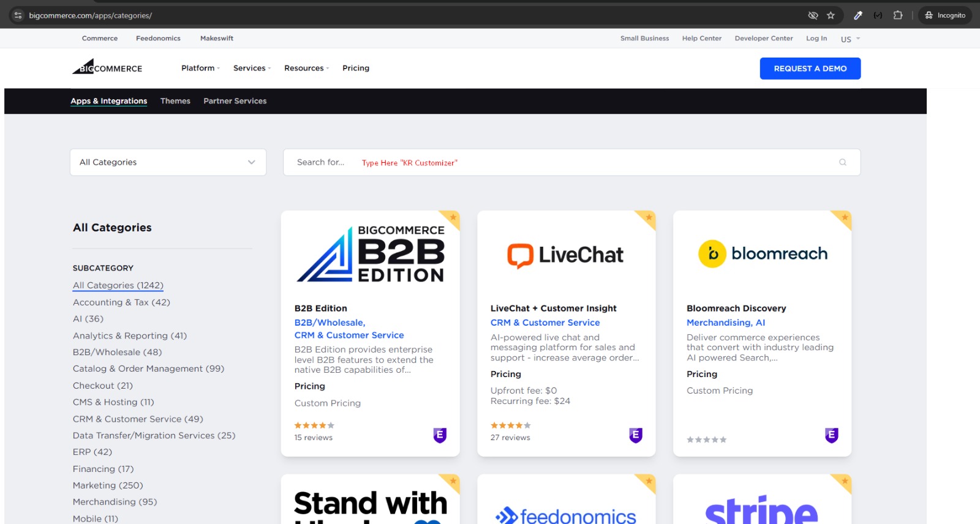
Task: Open the browser extensions puzzle icon
Action: pos(898,15)
